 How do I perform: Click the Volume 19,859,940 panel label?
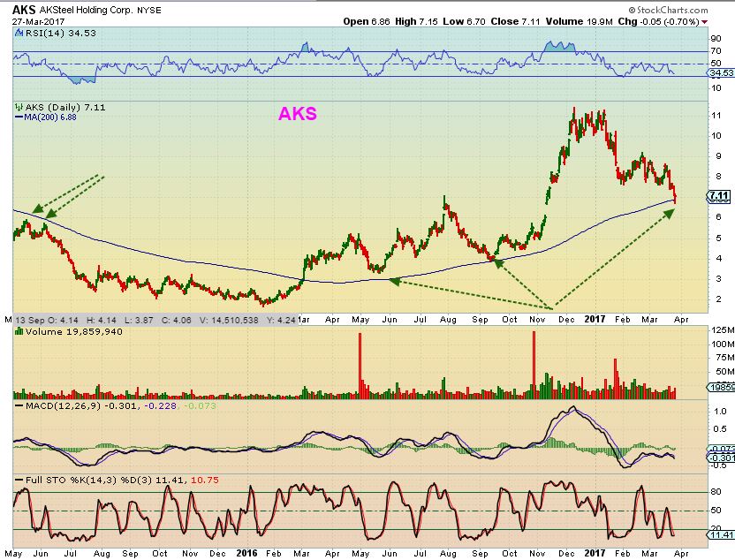(73, 331)
